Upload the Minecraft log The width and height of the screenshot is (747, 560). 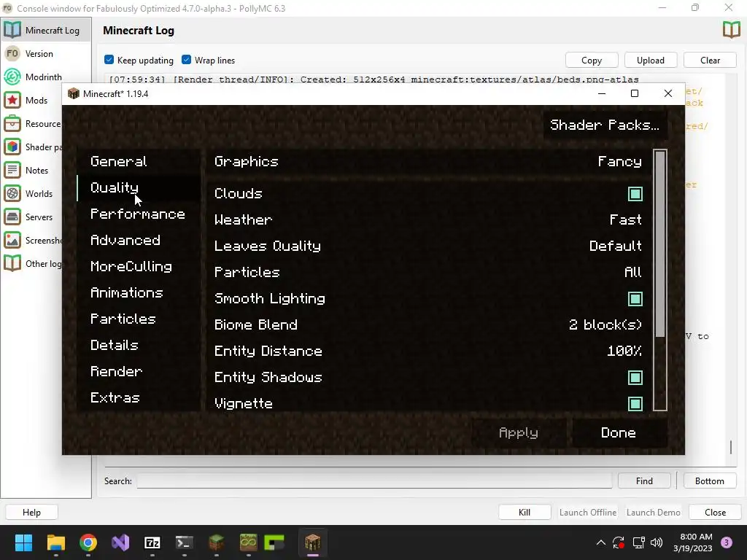tap(651, 60)
